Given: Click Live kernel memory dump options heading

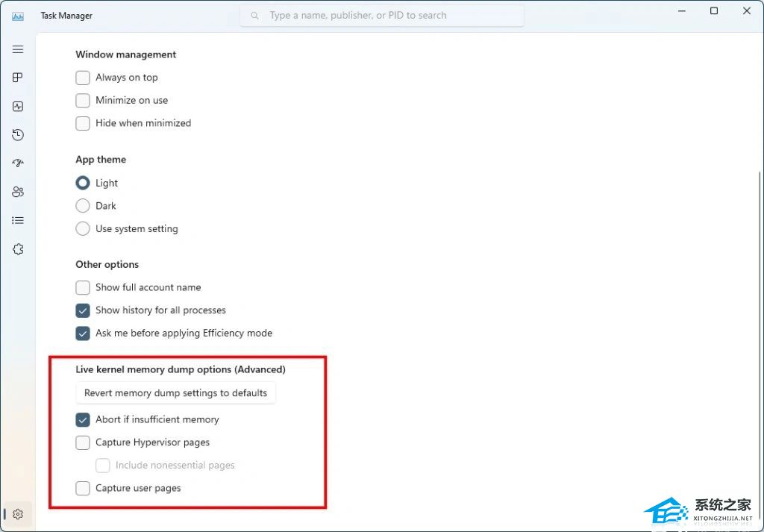Looking at the screenshot, I should (181, 370).
